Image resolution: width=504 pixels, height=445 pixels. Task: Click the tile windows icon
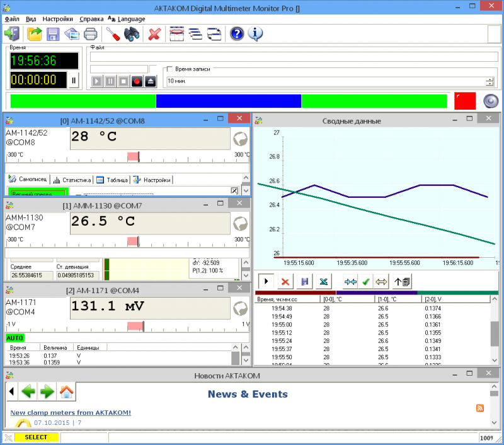176,34
